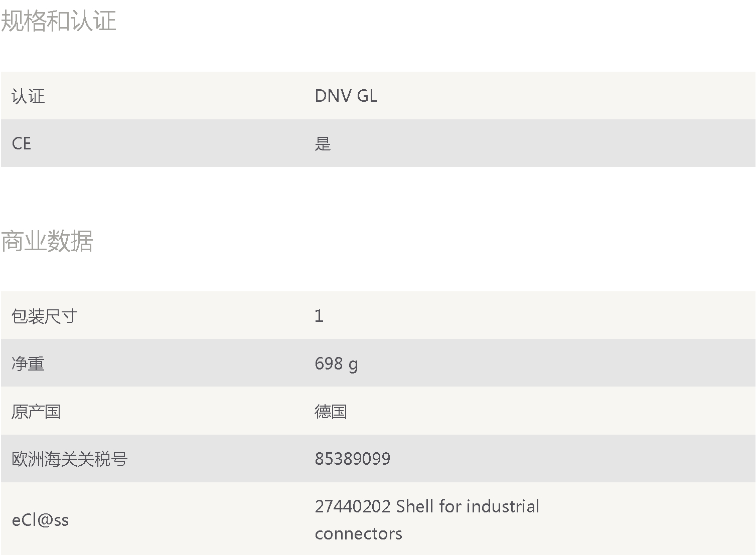This screenshot has height=555, width=756.
Task: Click the packaging size value 1
Action: (319, 316)
